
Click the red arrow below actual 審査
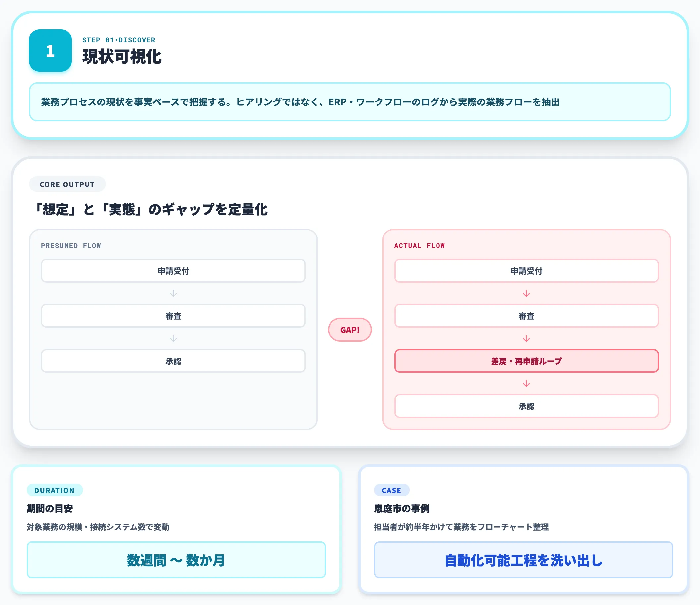click(x=526, y=338)
